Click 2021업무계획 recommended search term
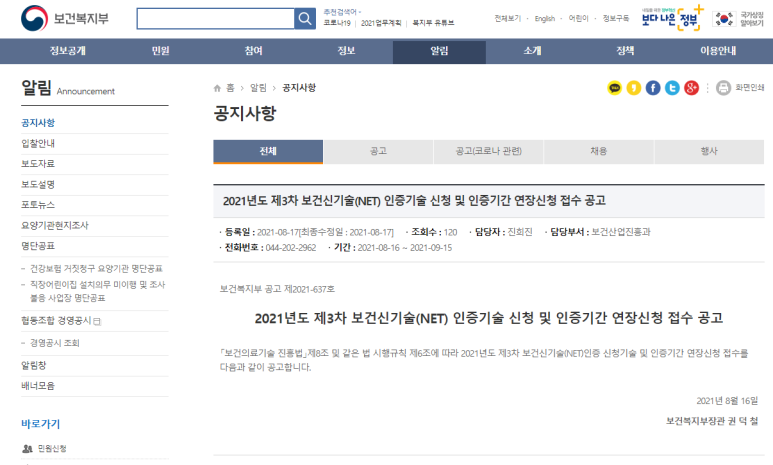The image size is (773, 465). [x=381, y=23]
